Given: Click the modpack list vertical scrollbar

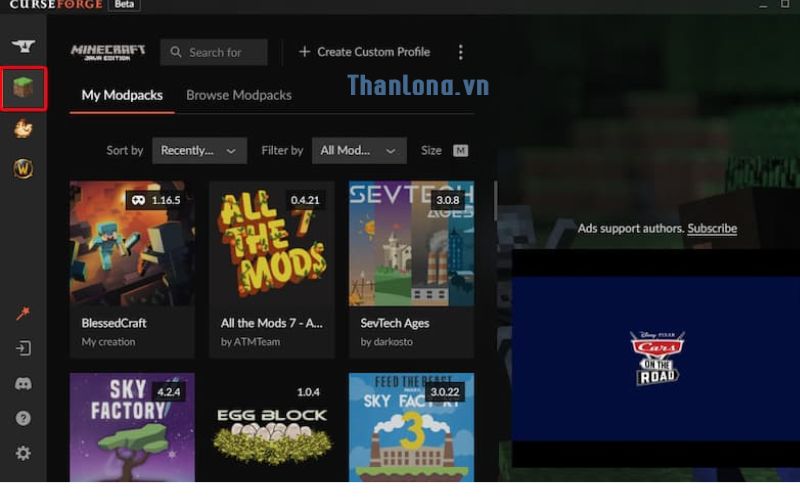Looking at the screenshot, I should click(x=495, y=200).
